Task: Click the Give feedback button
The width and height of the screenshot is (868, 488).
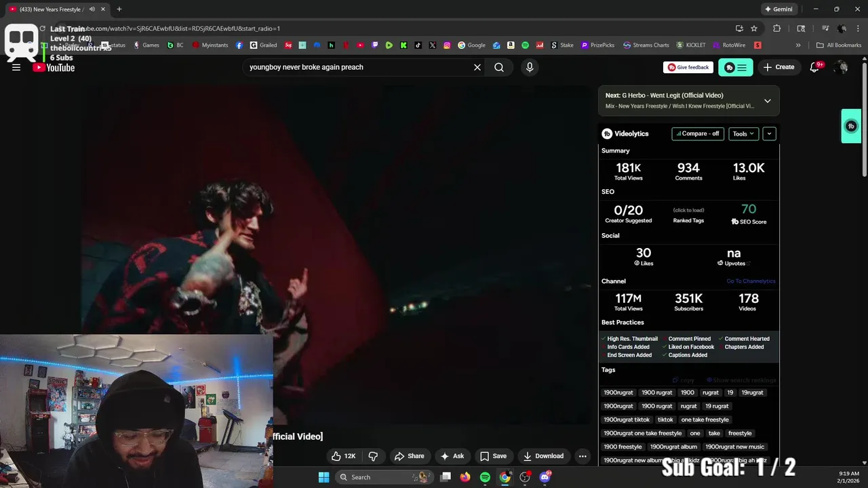Action: pyautogui.click(x=688, y=67)
